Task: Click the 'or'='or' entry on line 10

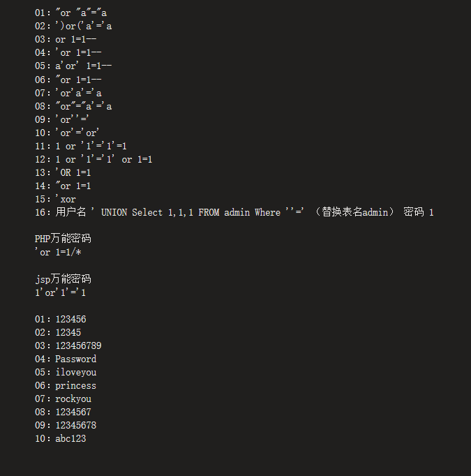Action: pyautogui.click(x=77, y=133)
